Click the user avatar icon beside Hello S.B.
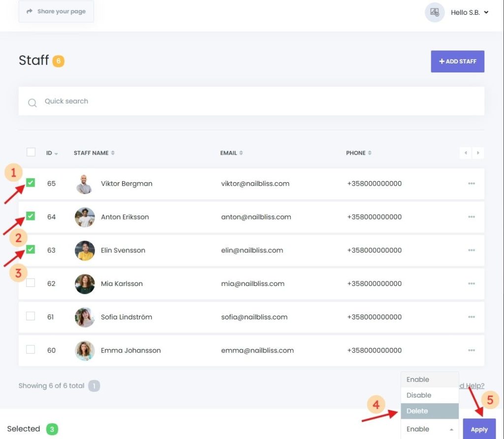Image resolution: width=504 pixels, height=439 pixels. pos(435,12)
